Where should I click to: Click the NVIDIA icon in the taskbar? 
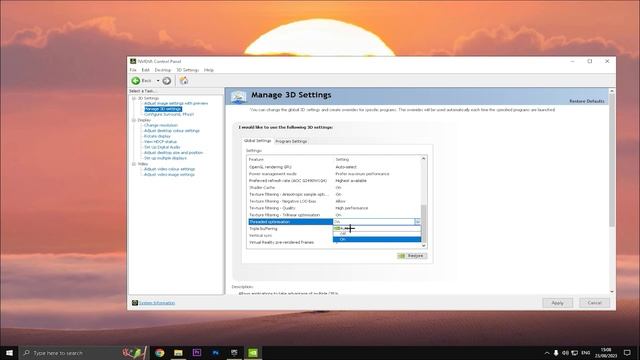[253, 353]
